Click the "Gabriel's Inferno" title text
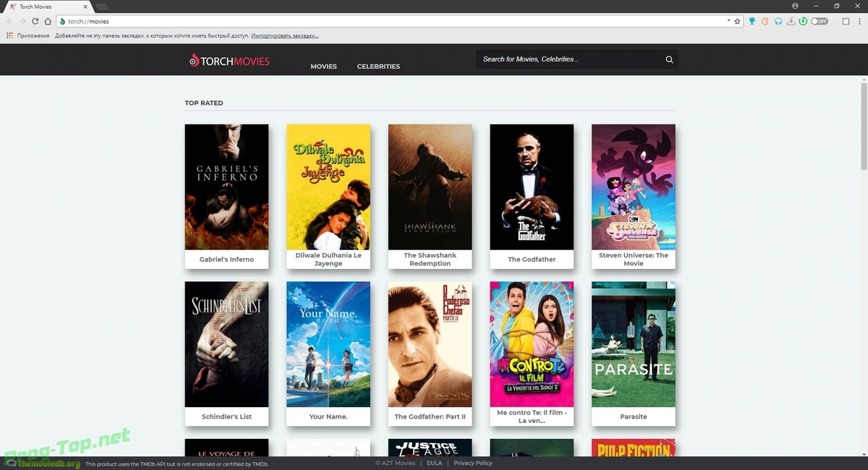868x470 pixels. [226, 260]
